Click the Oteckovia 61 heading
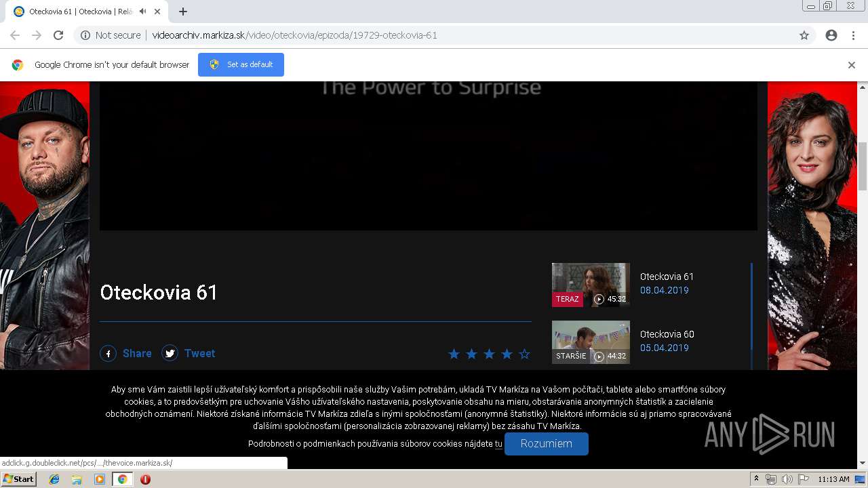This screenshot has height=488, width=868. (x=159, y=292)
